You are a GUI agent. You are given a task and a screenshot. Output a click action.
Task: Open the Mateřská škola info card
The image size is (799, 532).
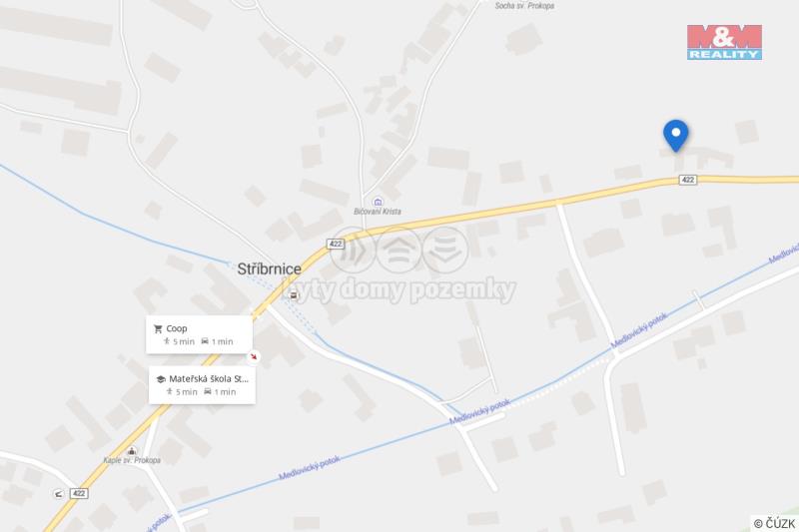tap(203, 385)
